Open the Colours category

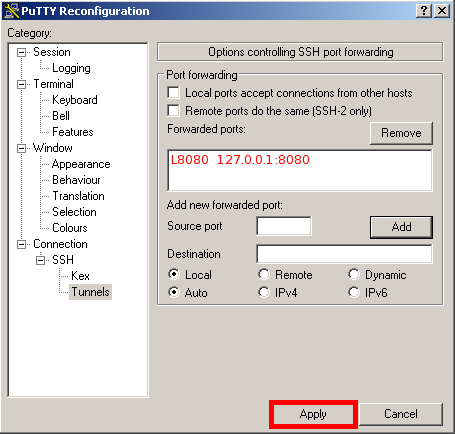pyautogui.click(x=70, y=228)
